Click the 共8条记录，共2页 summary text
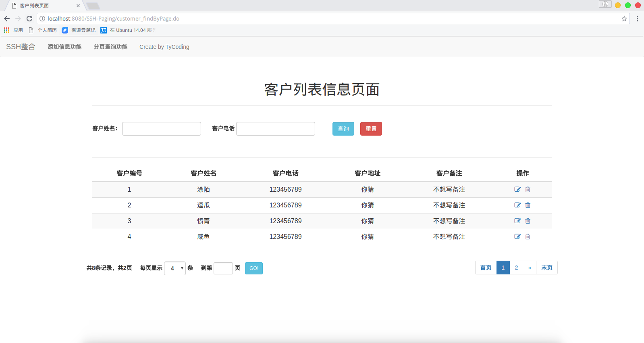Viewport: 644px width, 343px height. pos(109,268)
